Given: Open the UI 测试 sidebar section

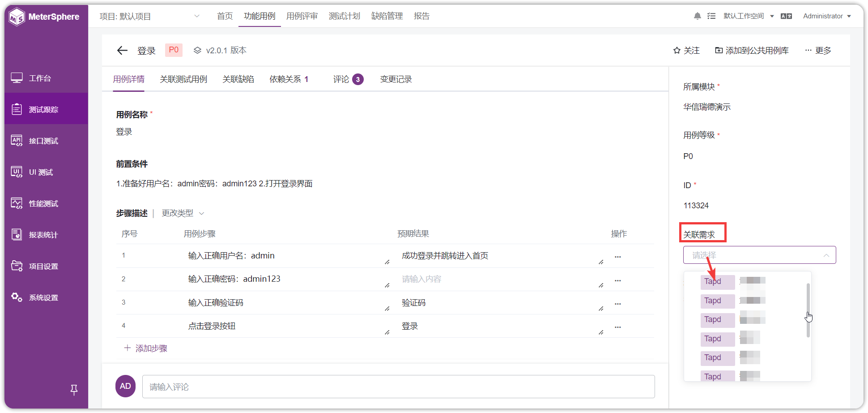Looking at the screenshot, I should pos(46,172).
